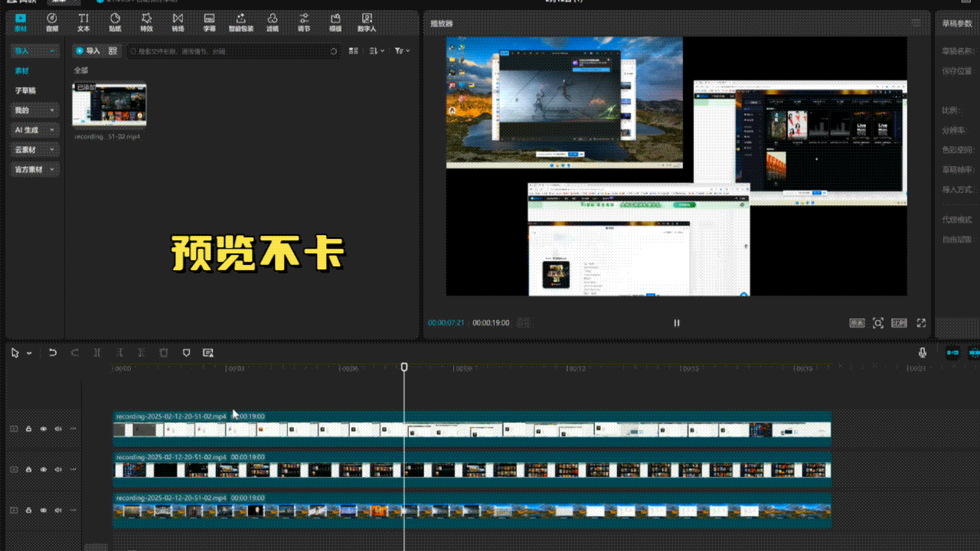Lock the top video track
The height and width of the screenshot is (551, 980).
tap(28, 429)
